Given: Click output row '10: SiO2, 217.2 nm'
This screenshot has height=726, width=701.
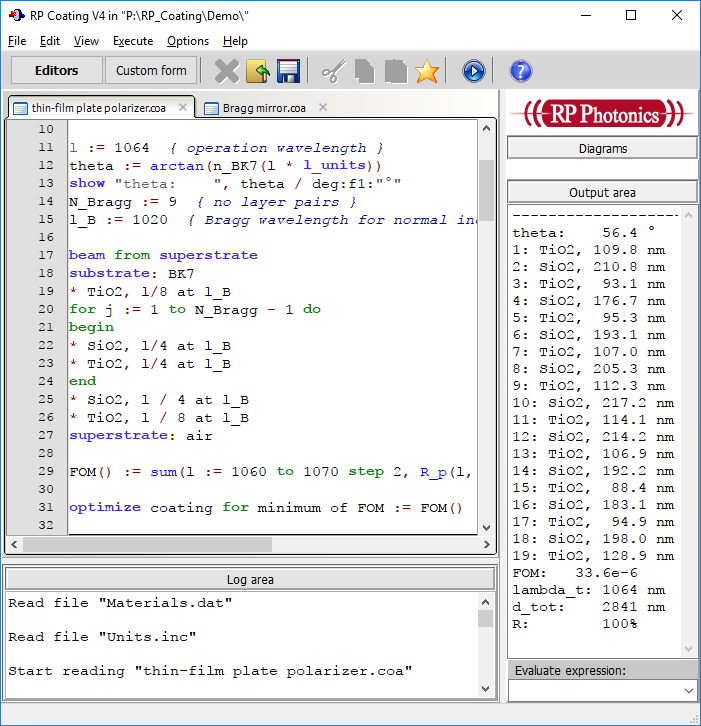Looking at the screenshot, I should pyautogui.click(x=593, y=403).
